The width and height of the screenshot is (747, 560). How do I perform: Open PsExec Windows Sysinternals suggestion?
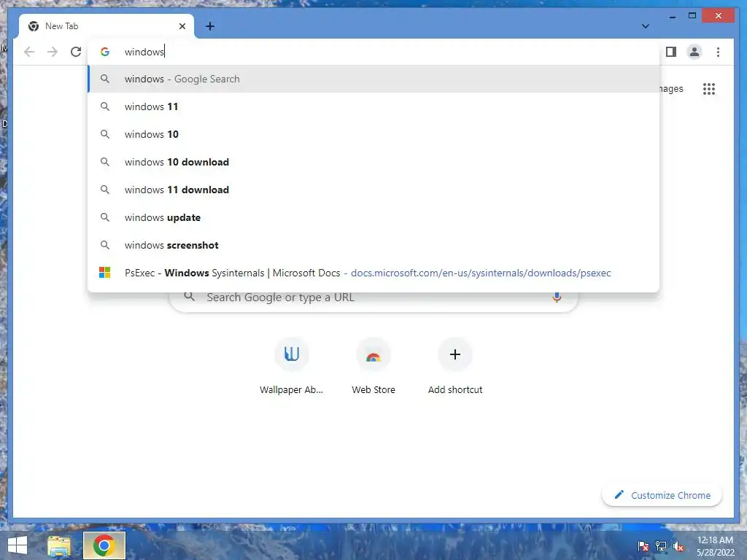coord(374,273)
